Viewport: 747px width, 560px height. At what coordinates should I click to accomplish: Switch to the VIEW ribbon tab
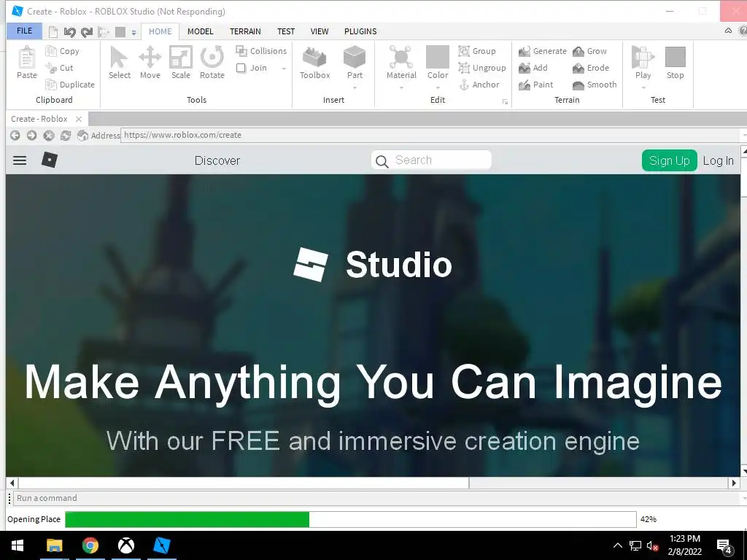[320, 31]
